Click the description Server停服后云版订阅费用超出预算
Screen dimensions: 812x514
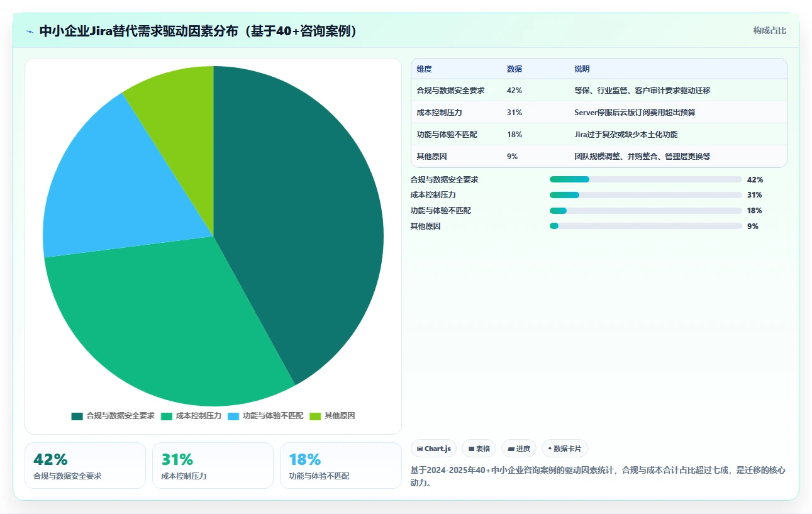(x=635, y=113)
